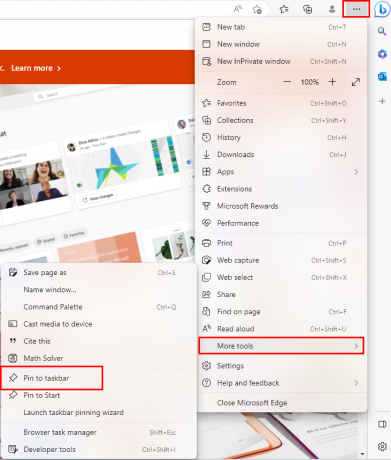391x460 pixels.
Task: Open the Settings and more ellipsis menu
Action: point(356,9)
